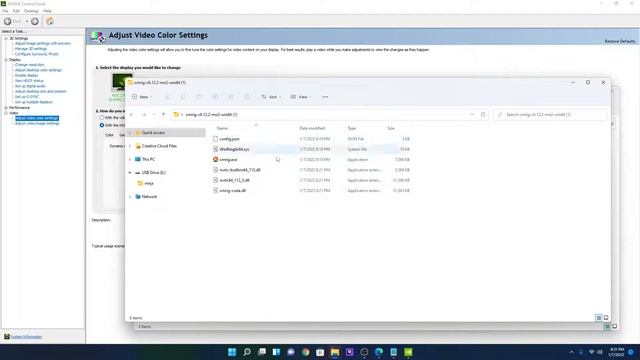Open the See more (...) menu in File Explorer
The height and width of the screenshot is (360, 640).
[x=325, y=97]
